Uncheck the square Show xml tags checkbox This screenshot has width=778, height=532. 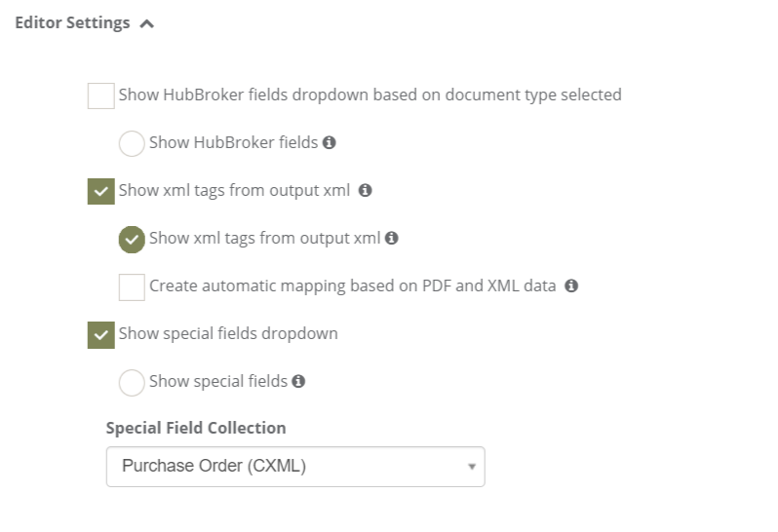pyautogui.click(x=101, y=191)
